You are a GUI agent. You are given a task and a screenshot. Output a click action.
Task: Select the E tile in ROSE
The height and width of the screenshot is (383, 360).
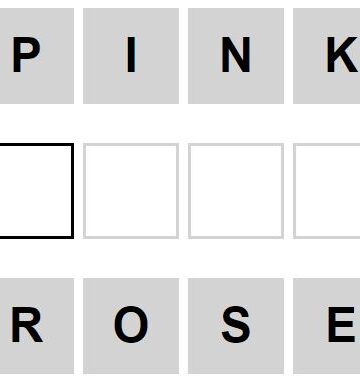[327, 326]
